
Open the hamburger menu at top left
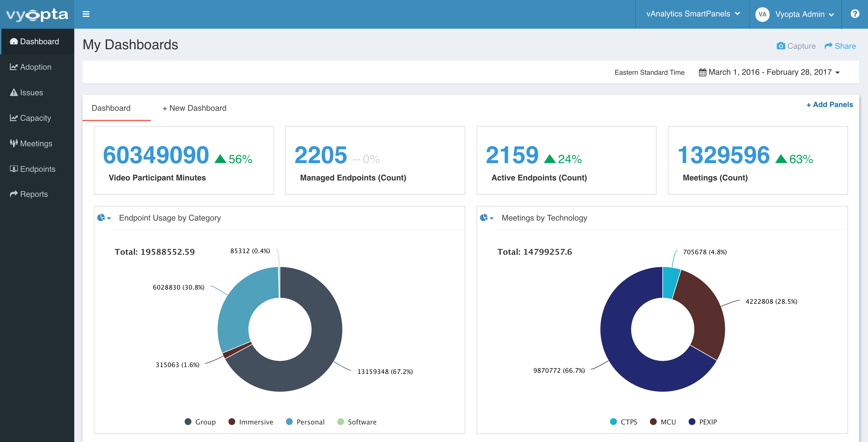coord(86,14)
